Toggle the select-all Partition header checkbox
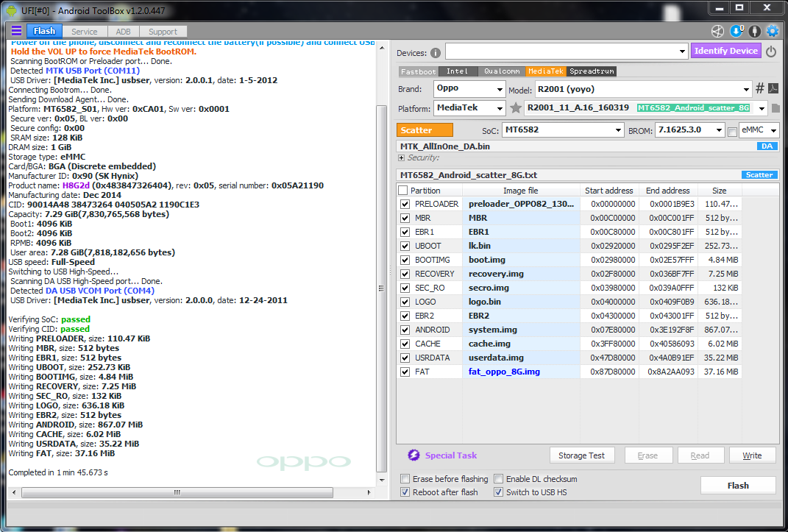Screen dimensions: 788x532 [x=402, y=191]
